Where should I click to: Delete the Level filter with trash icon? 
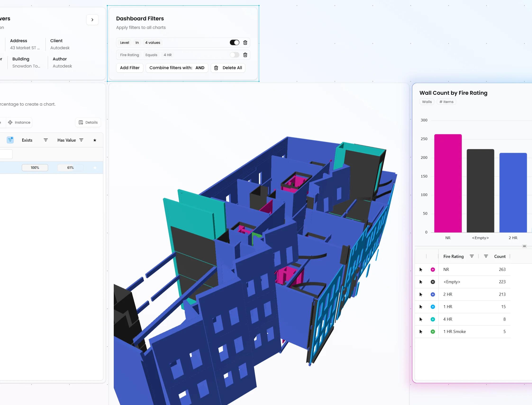(245, 43)
